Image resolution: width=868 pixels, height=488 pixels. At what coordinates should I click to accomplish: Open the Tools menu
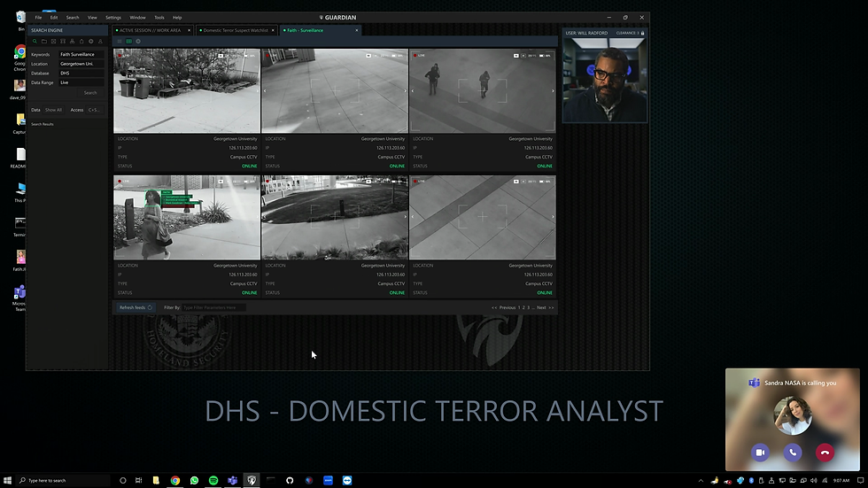159,18
